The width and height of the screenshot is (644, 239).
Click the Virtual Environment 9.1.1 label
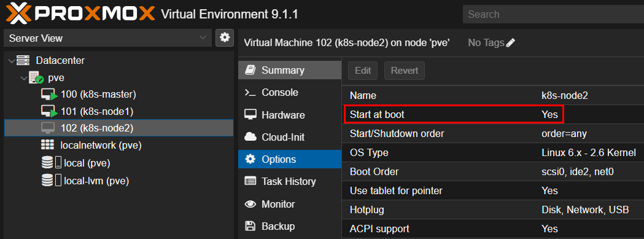(230, 14)
